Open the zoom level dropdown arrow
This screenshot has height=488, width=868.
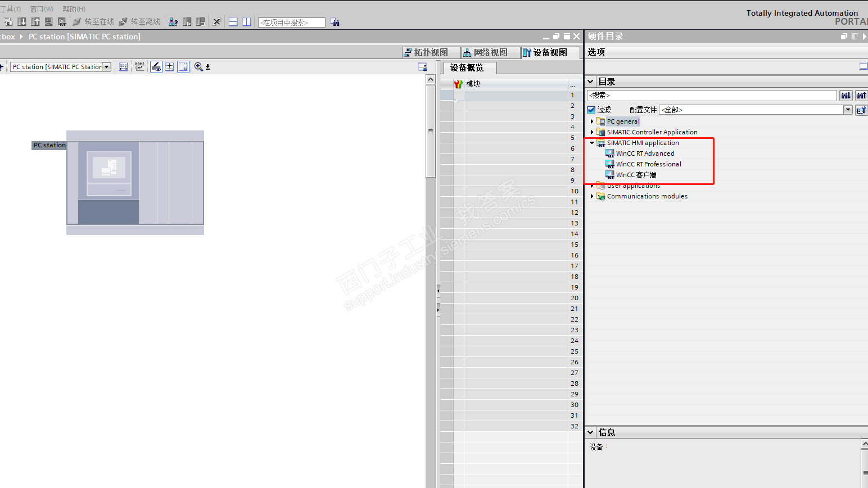click(207, 67)
